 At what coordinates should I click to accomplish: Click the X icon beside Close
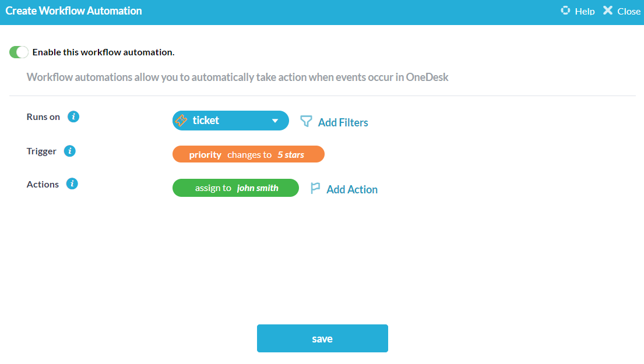[x=608, y=10]
